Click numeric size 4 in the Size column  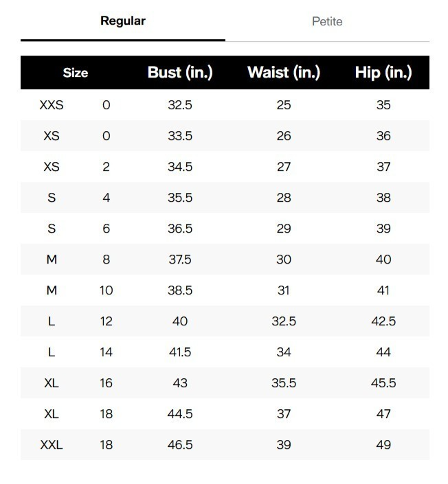106,198
